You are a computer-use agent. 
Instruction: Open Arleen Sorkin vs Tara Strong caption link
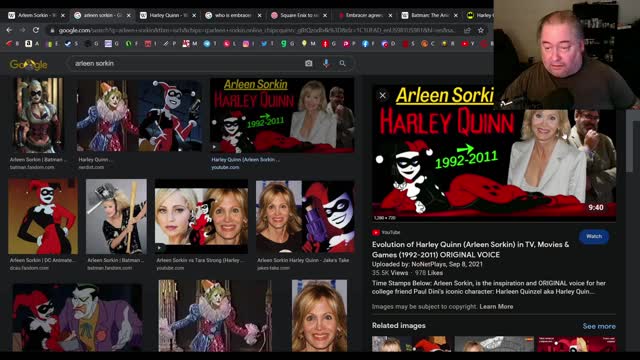pyautogui.click(x=201, y=260)
